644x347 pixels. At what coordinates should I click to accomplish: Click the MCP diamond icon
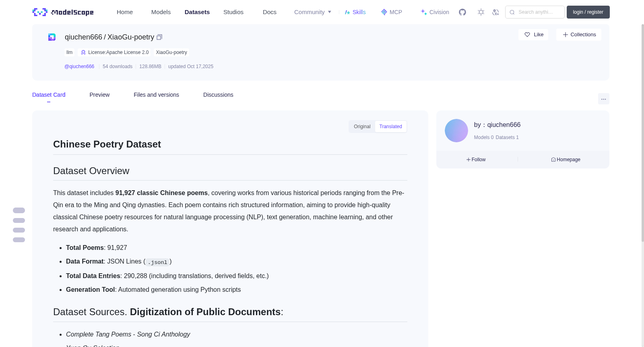(x=384, y=12)
